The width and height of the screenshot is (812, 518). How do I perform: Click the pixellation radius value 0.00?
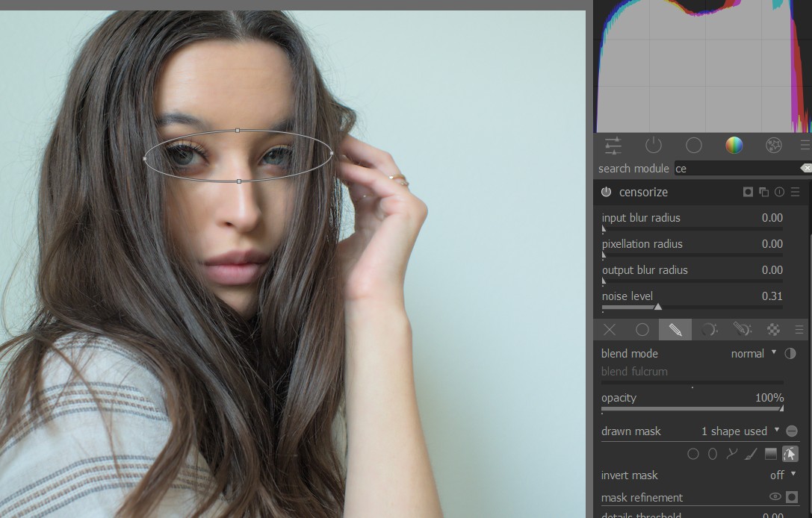[x=772, y=244]
